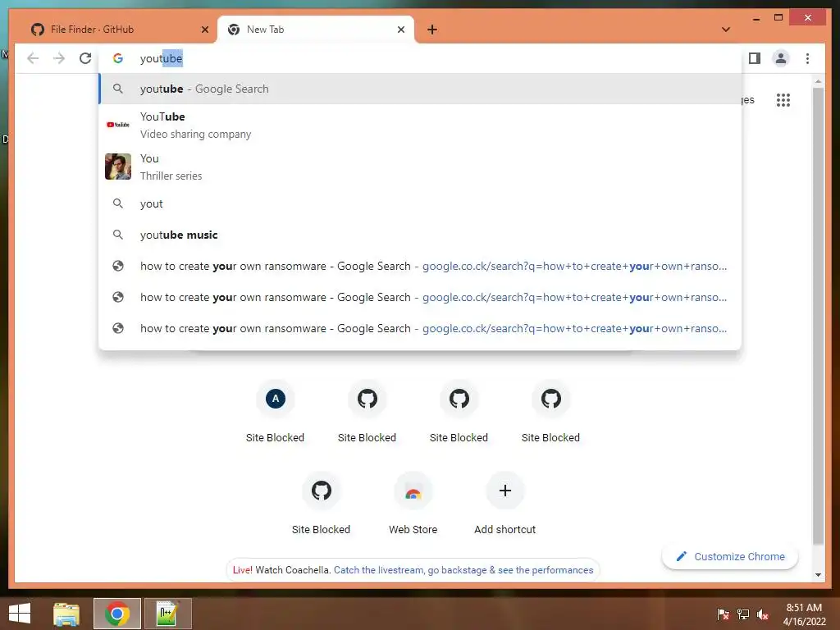Select 'youtube music' suggestion
Viewport: 840px width, 630px height.
click(x=421, y=235)
